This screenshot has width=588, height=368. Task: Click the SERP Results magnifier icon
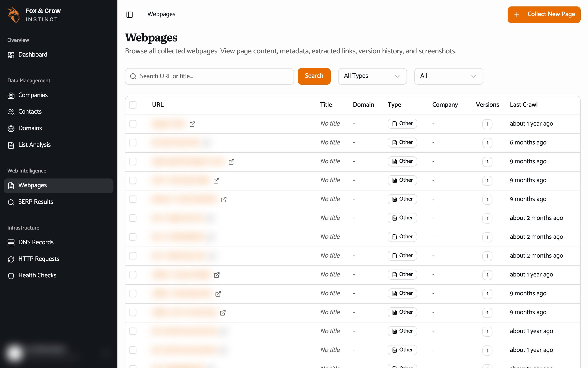[11, 202]
